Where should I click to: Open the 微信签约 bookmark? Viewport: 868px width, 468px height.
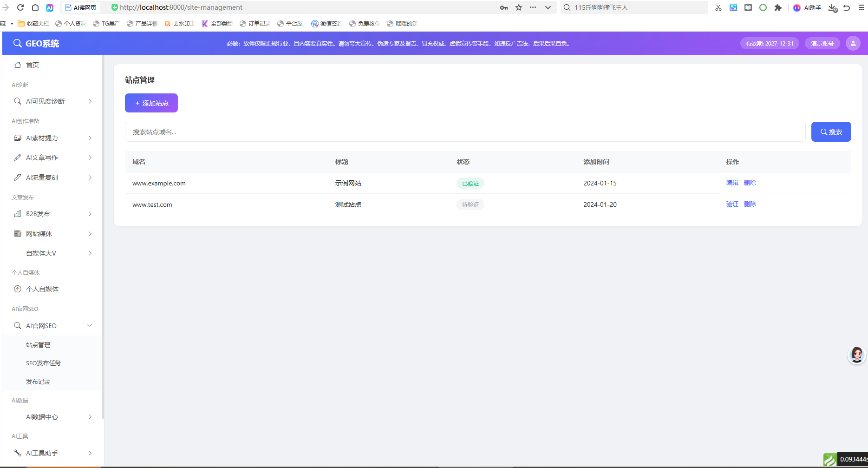327,23
